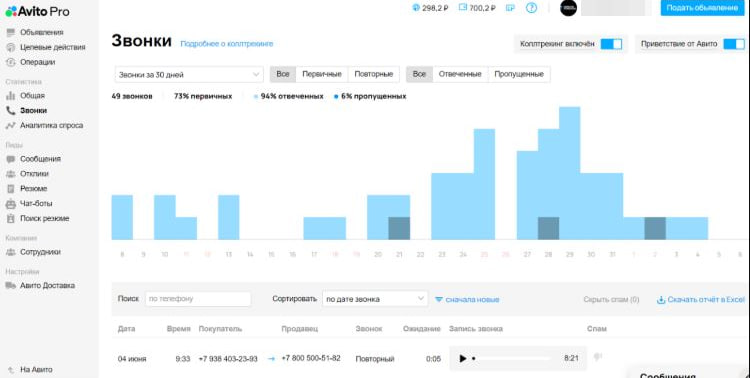Click the tallest chart bar for day 29
This screenshot has width=750, height=378.
[x=569, y=173]
